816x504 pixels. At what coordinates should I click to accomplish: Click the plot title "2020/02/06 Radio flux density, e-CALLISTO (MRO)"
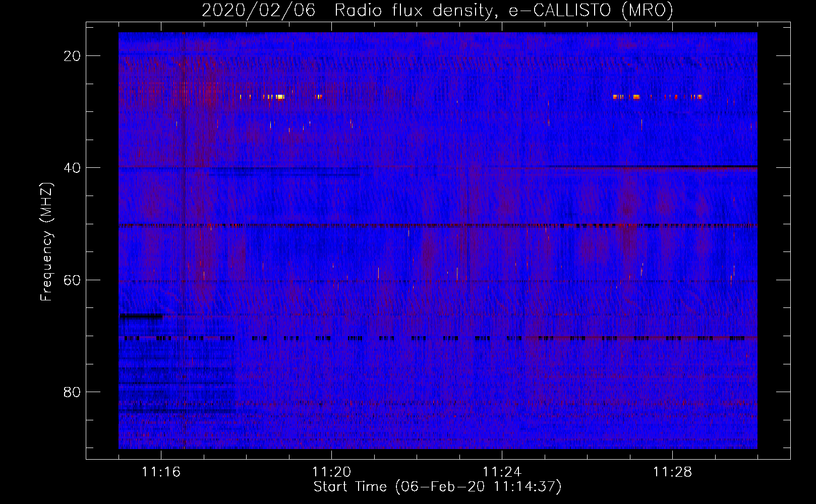(x=437, y=10)
